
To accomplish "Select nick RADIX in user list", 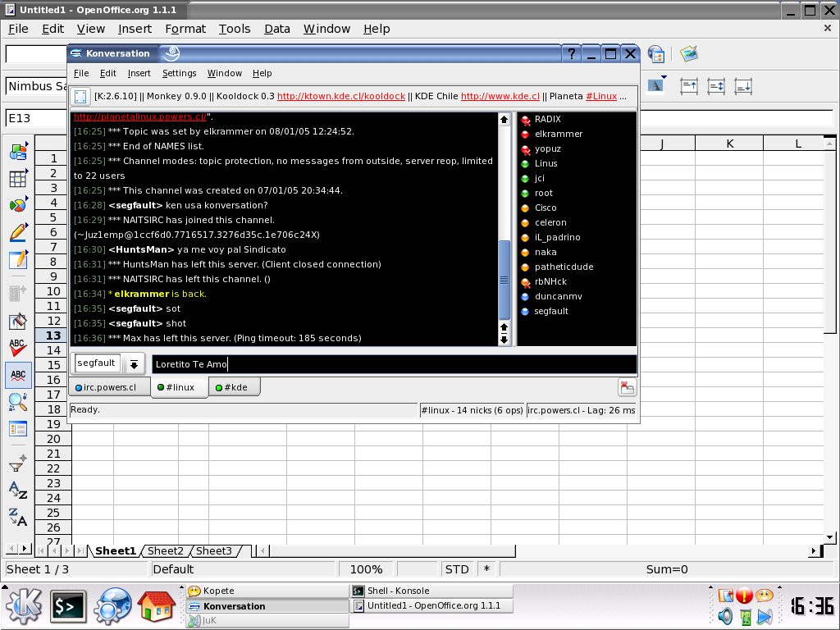I will coord(548,120).
